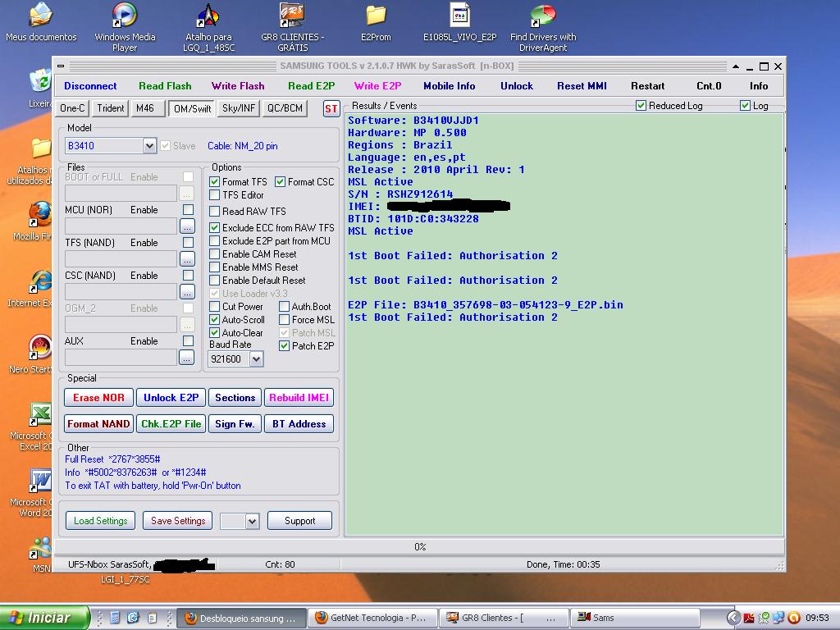
Task: Click the Iniciar start button
Action: click(44, 618)
